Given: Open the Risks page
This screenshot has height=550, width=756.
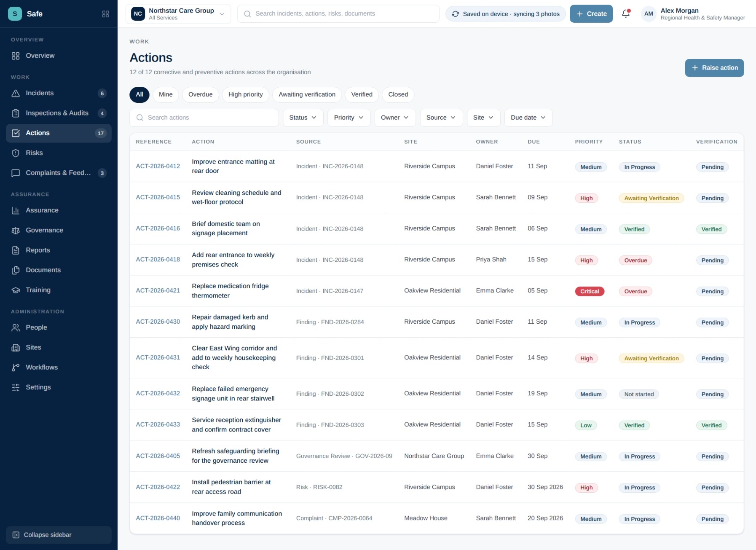Looking at the screenshot, I should click(59, 153).
